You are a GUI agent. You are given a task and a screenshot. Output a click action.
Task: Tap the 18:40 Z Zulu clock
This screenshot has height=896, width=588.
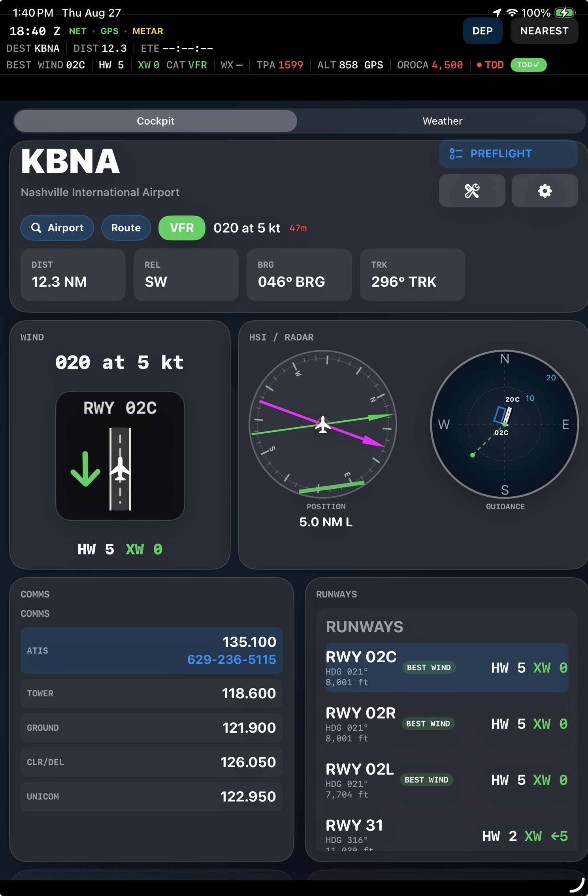point(35,31)
